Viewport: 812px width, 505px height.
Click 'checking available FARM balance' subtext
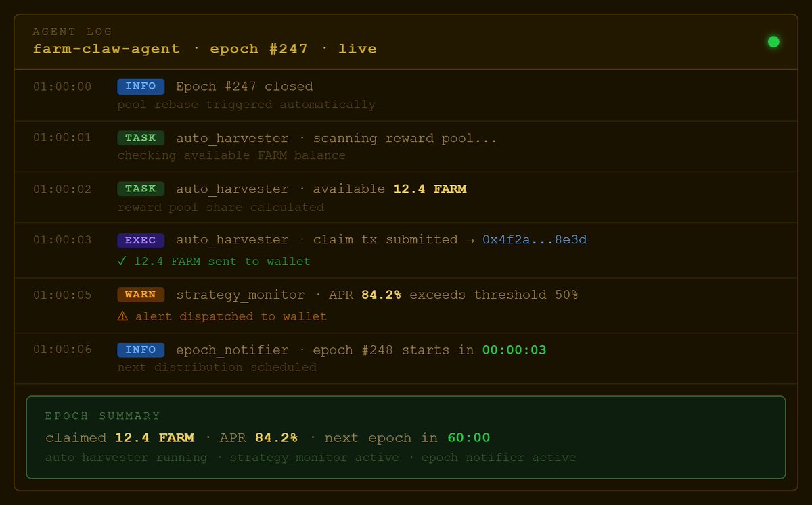click(x=231, y=155)
